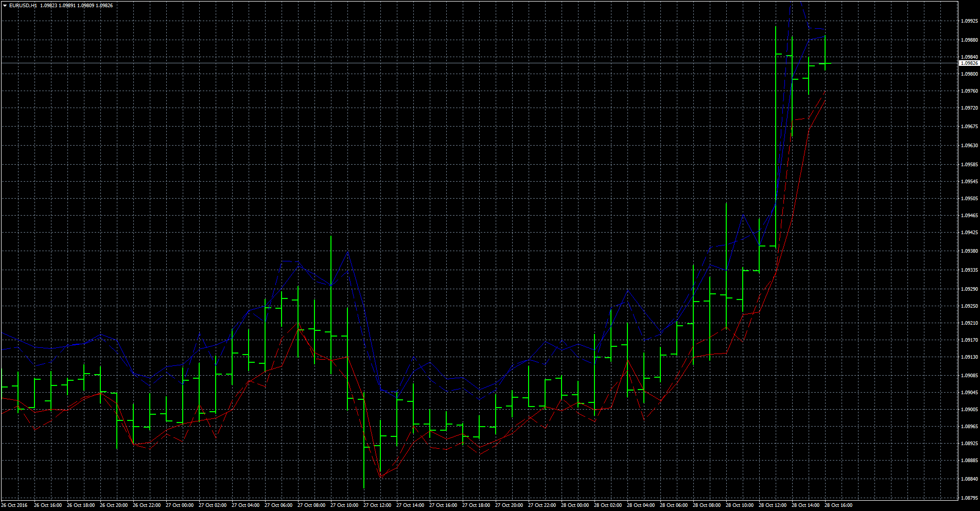980x511 pixels.
Task: Click the 26 Oct 20:00 time label
Action: point(114,505)
